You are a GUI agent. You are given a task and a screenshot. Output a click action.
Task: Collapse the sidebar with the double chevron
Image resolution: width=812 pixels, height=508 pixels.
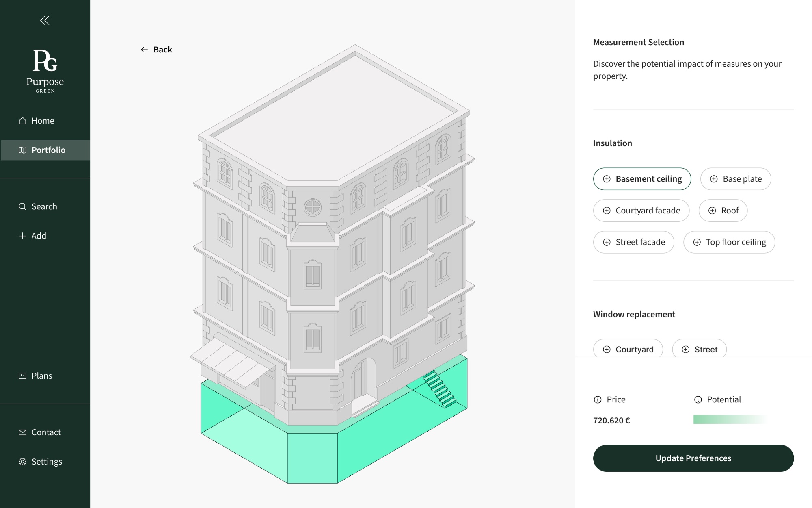(x=45, y=20)
